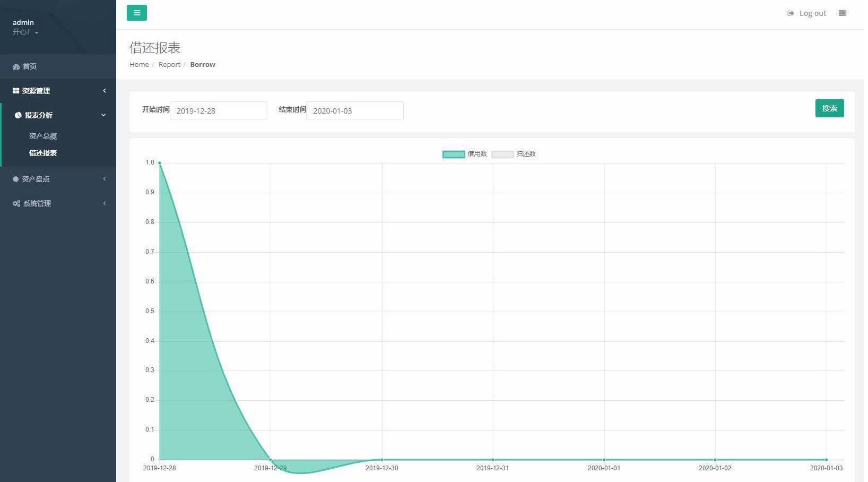The height and width of the screenshot is (482, 868).
Task: Toggle the sidebar with hamburger button
Action: (x=137, y=13)
